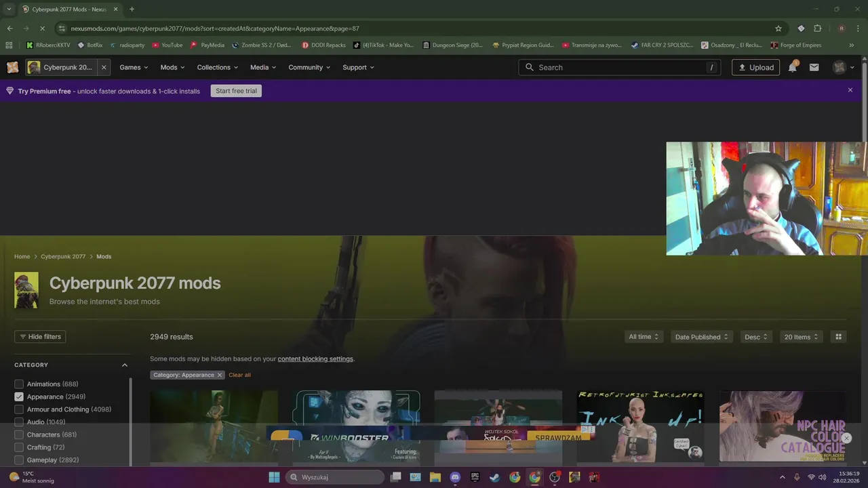Open the Chrome profile icon in the toolbar

click(x=842, y=28)
